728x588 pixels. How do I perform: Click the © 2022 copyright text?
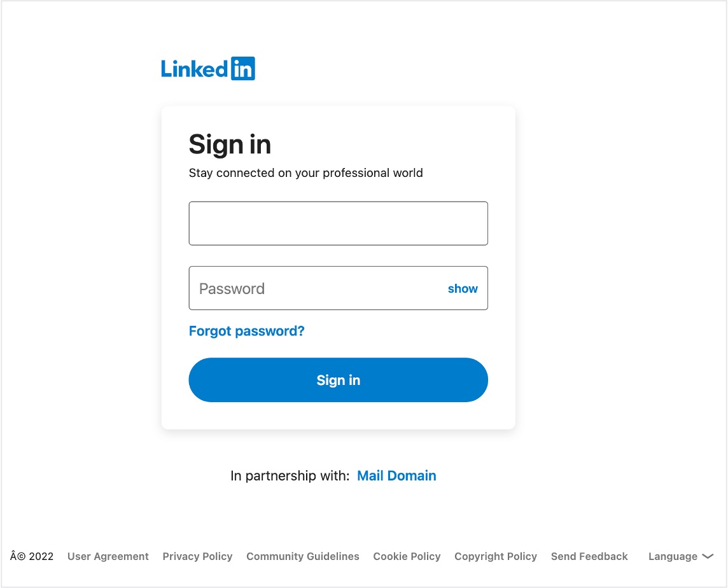click(32, 556)
